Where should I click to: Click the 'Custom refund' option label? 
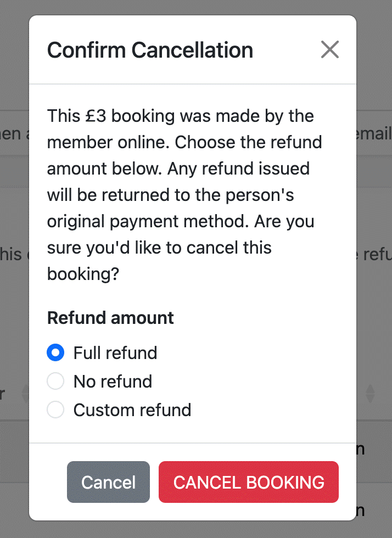coord(132,410)
